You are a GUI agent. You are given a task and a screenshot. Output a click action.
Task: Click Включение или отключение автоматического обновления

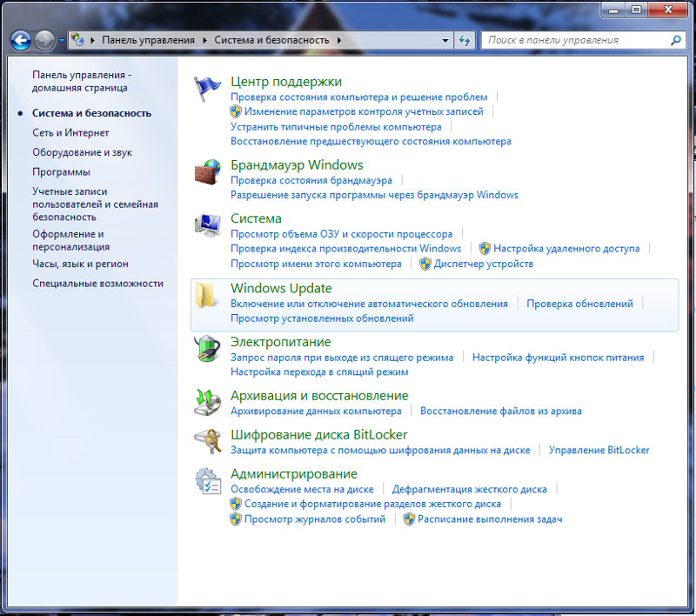coord(369,304)
